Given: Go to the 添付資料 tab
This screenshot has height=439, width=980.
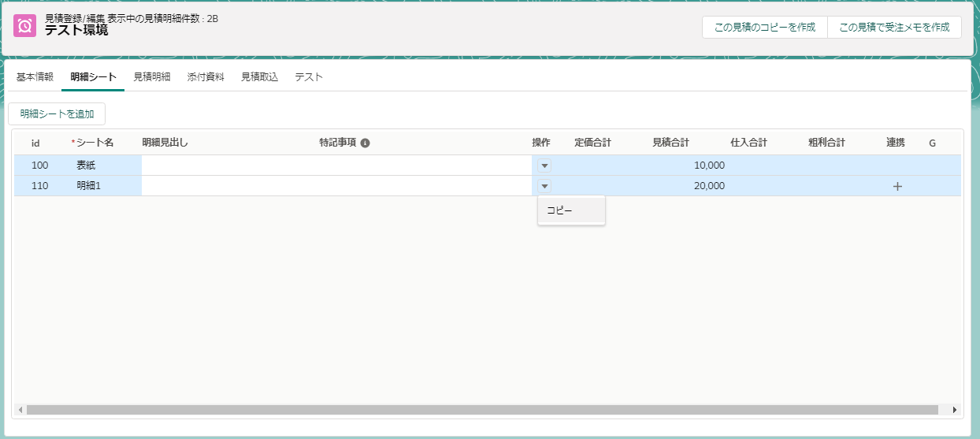Looking at the screenshot, I should pyautogui.click(x=206, y=77).
